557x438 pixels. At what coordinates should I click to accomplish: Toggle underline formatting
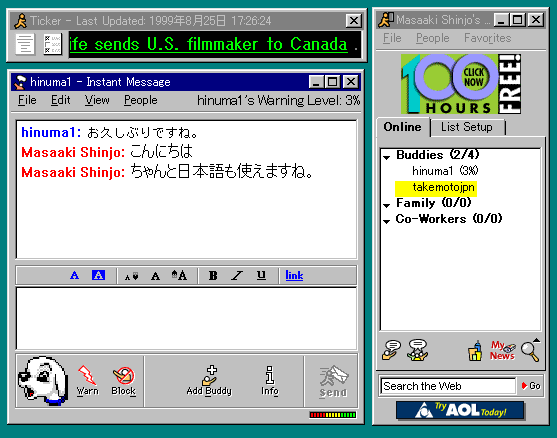click(x=261, y=275)
